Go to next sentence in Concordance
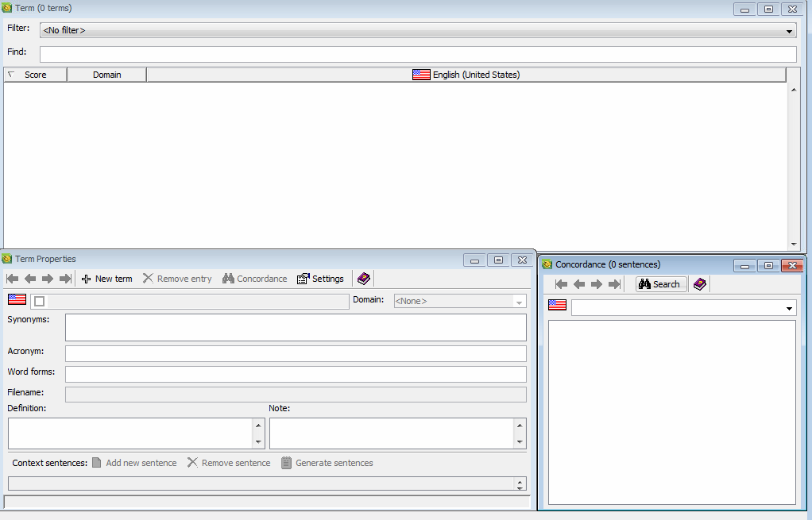812x520 pixels. (597, 284)
